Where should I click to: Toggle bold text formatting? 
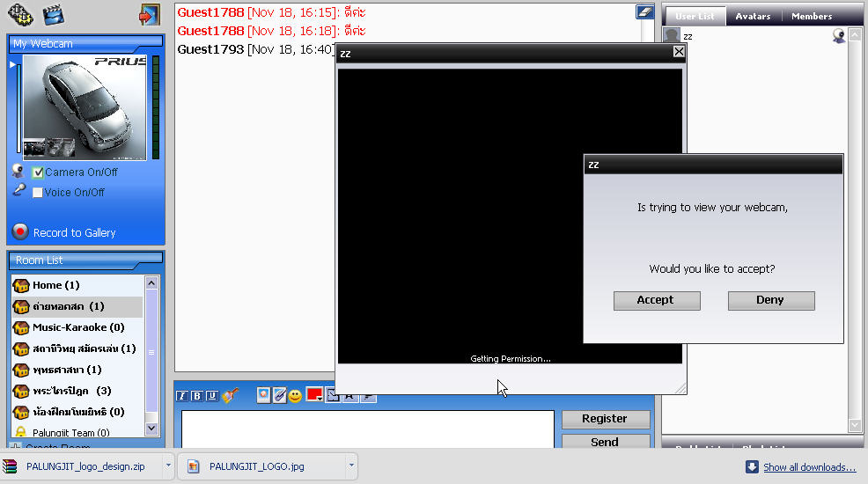coord(197,396)
